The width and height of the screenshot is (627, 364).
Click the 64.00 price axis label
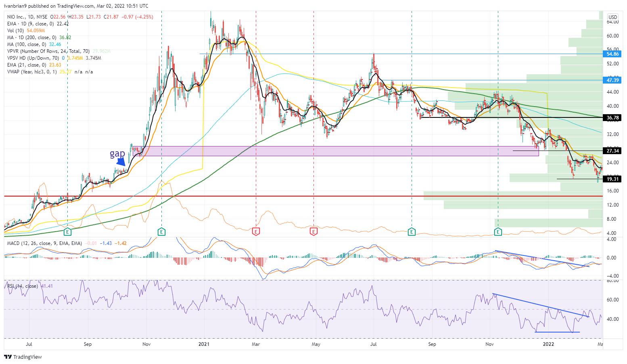coord(612,22)
